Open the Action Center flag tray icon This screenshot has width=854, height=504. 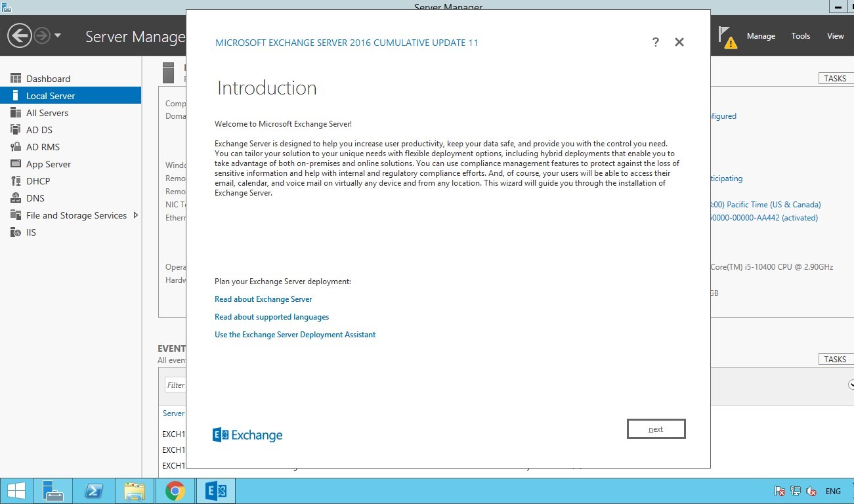[780, 491]
